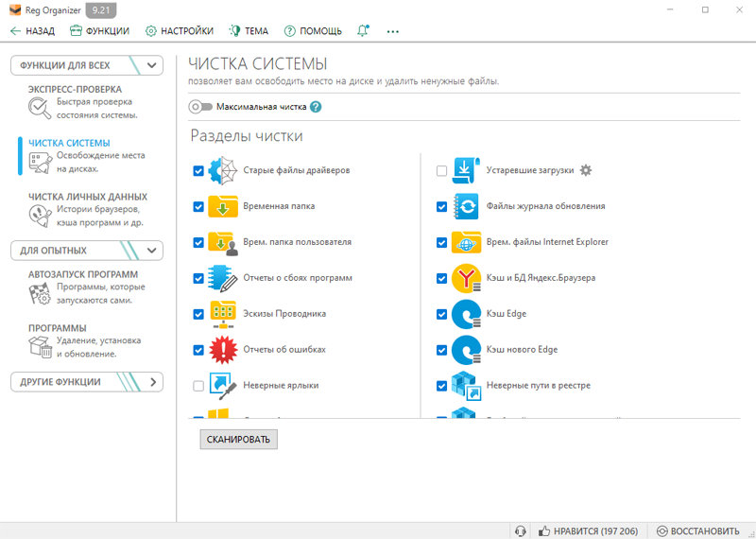Uncheck the Старые файлы драйверов checkbox
The height and width of the screenshot is (539, 756).
tap(198, 171)
